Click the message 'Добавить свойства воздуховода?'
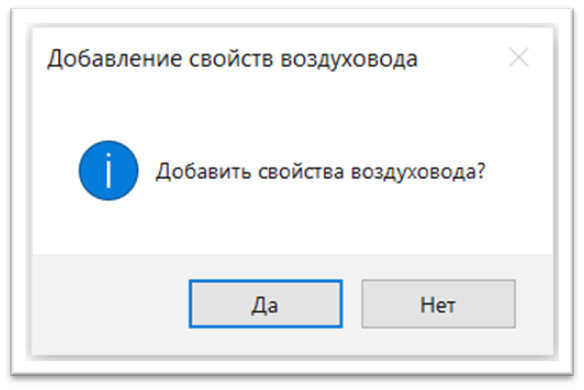Image resolution: width=584 pixels, height=390 pixels. pyautogui.click(x=320, y=172)
